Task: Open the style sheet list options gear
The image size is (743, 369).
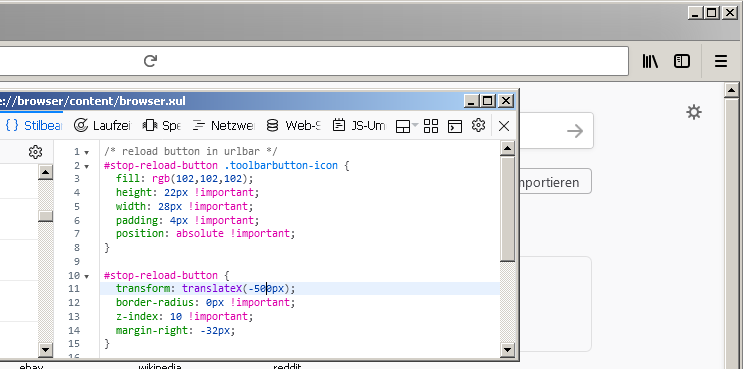Action: (x=36, y=152)
